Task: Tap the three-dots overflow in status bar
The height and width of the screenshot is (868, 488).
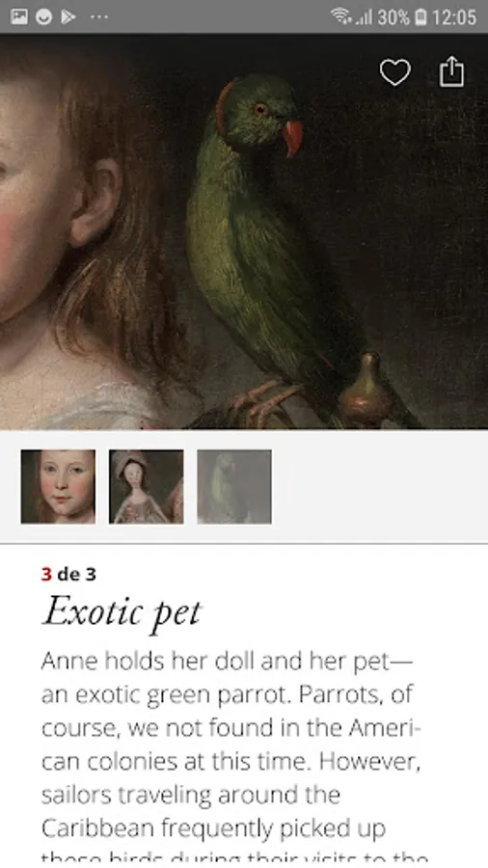Action: coord(99,17)
